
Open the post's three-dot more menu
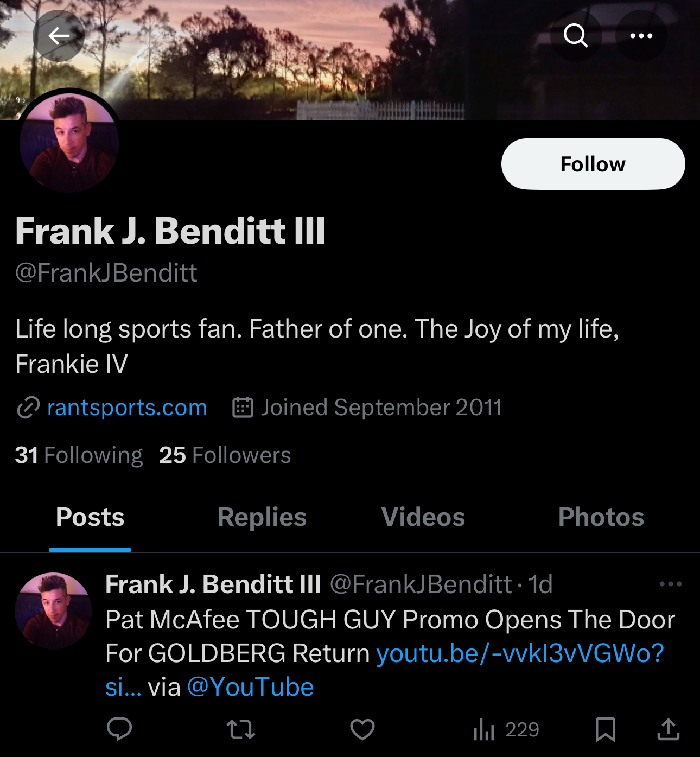(670, 584)
